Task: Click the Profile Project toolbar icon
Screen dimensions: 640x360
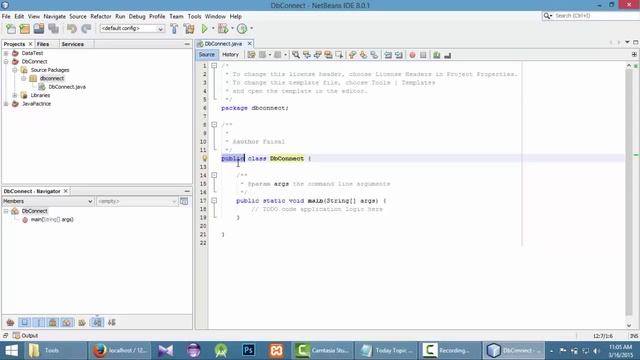Action: pyautogui.click(x=242, y=29)
